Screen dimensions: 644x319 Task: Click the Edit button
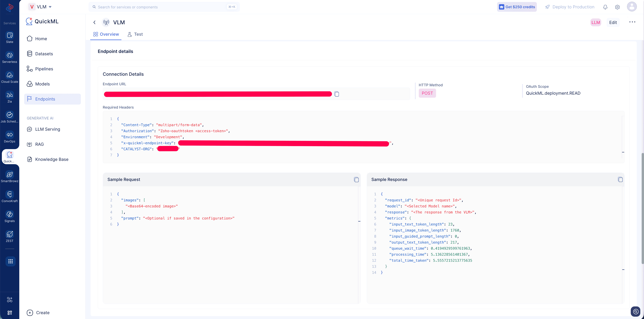pyautogui.click(x=613, y=22)
